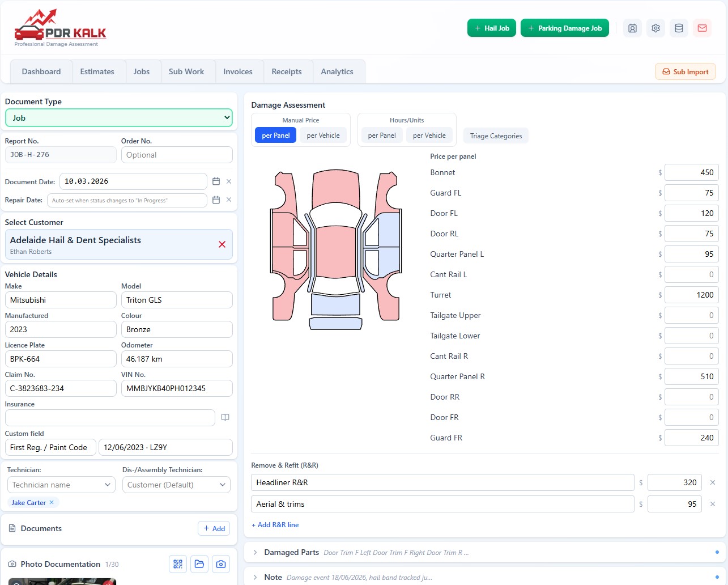Click the database icon in header
728x585 pixels.
click(x=679, y=28)
